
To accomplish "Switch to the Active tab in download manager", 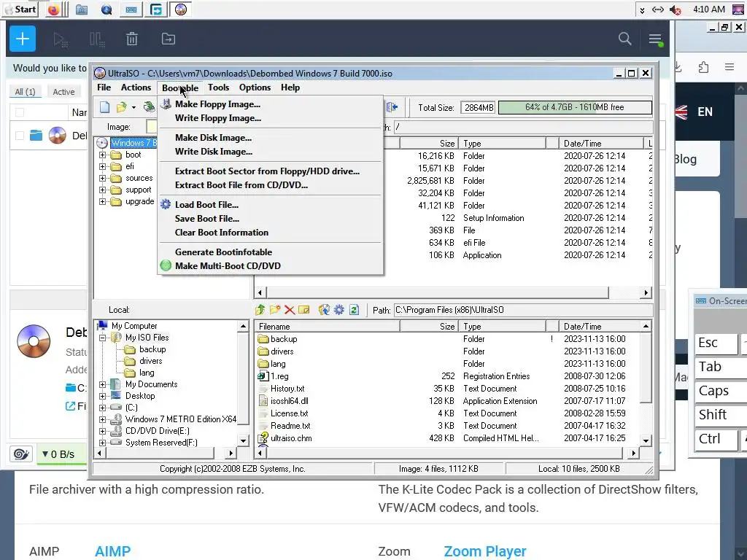I will pyautogui.click(x=64, y=92).
